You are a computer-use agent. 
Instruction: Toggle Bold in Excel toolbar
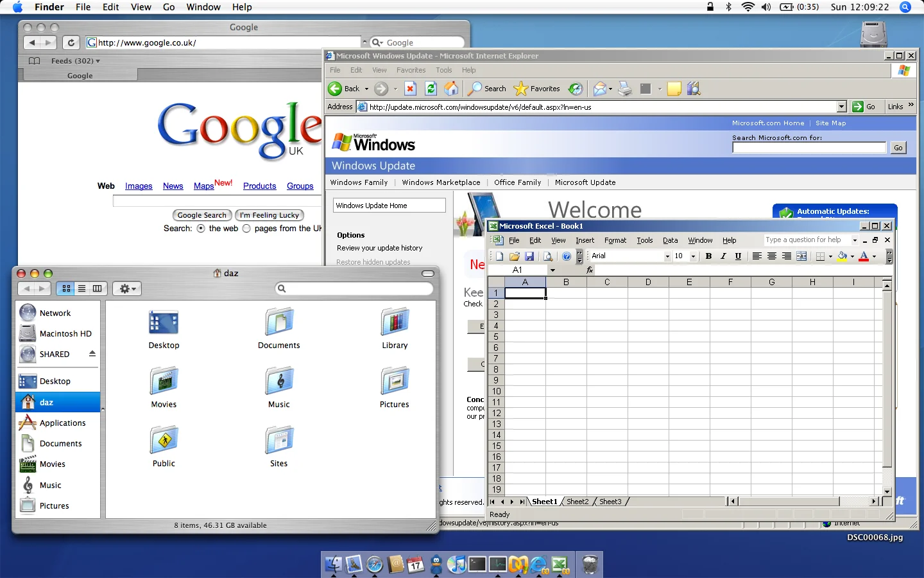click(x=708, y=256)
